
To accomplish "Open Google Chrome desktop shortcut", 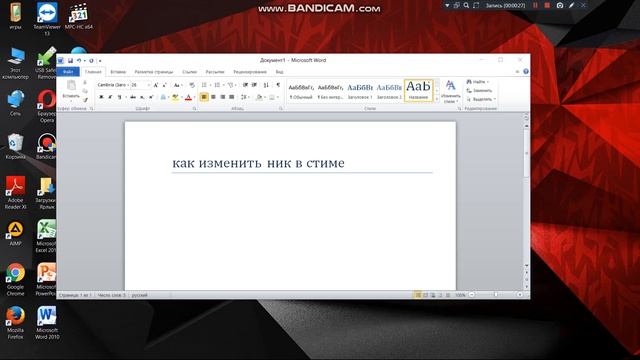I will 16,279.
